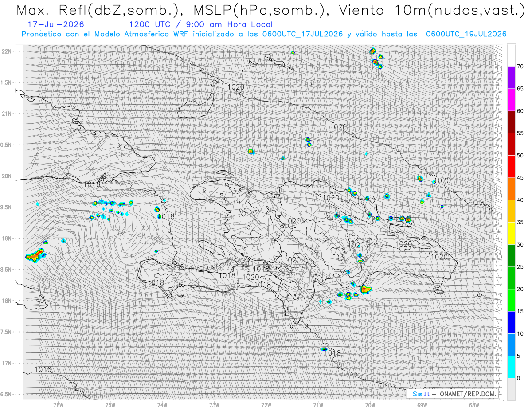532x411 pixels.
Task: Select the orange 40-45 dBZ colorbar segment
Action: click(x=511, y=189)
